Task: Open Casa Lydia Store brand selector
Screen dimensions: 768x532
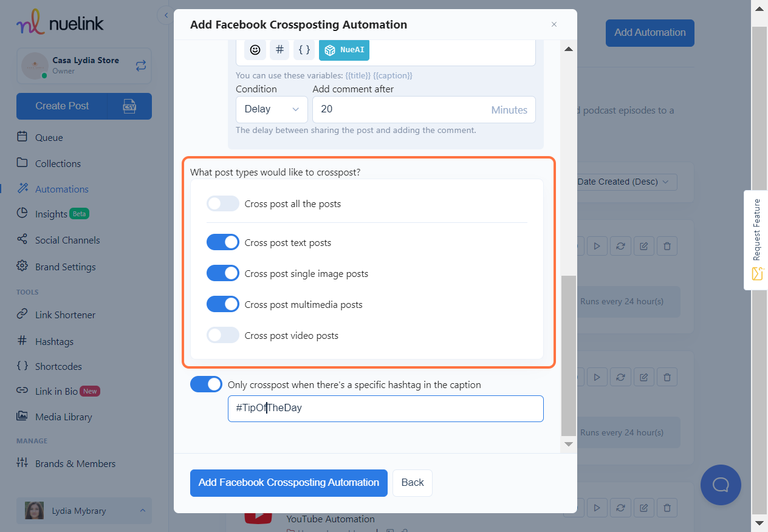Action: (x=84, y=66)
